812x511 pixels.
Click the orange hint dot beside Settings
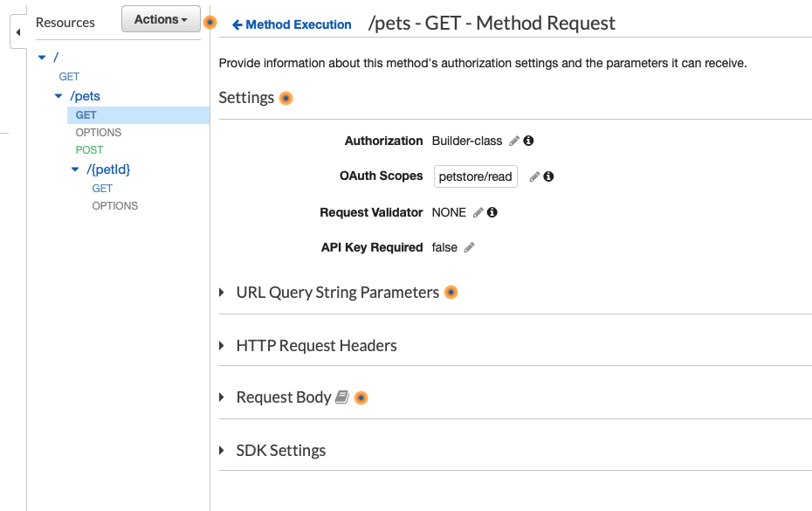coord(286,98)
